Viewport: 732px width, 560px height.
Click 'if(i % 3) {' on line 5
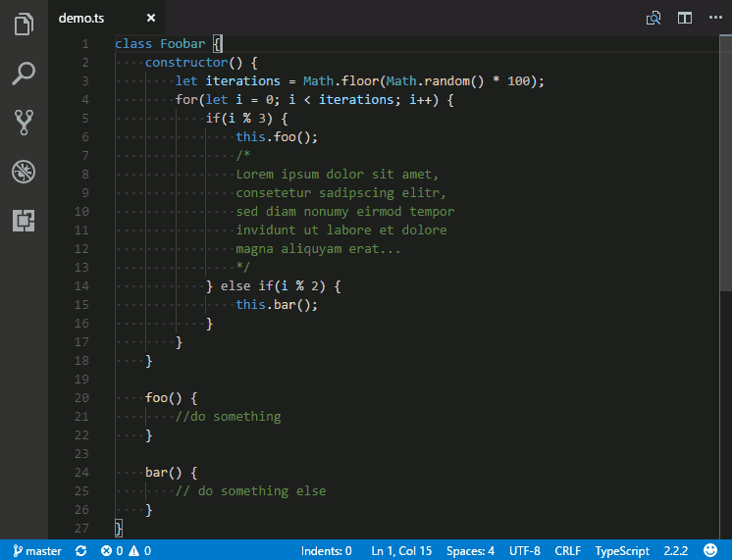pyautogui.click(x=246, y=119)
